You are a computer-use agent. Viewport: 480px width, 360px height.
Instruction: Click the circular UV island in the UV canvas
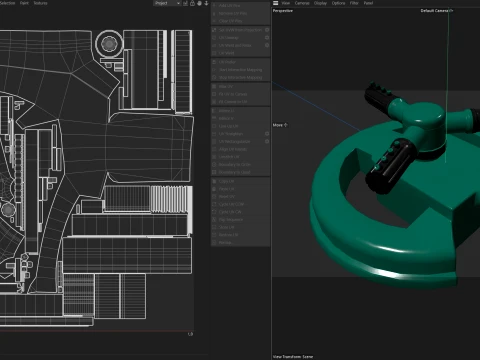(109, 43)
